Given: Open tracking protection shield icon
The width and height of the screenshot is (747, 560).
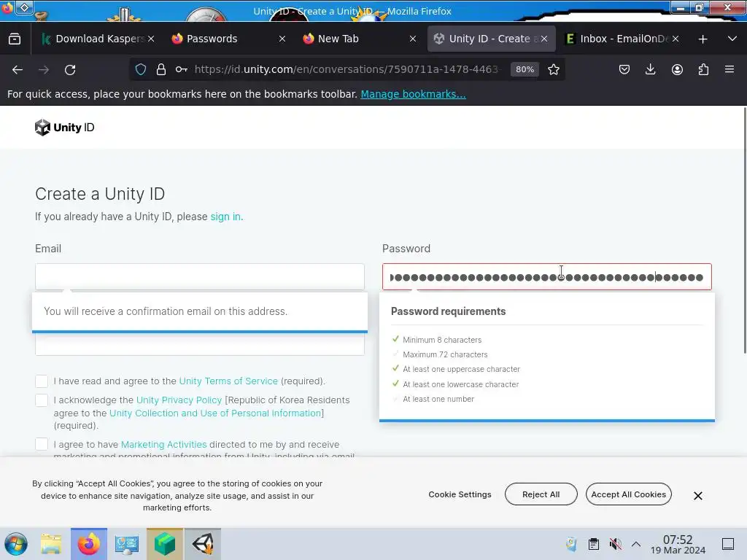Looking at the screenshot, I should (x=141, y=69).
